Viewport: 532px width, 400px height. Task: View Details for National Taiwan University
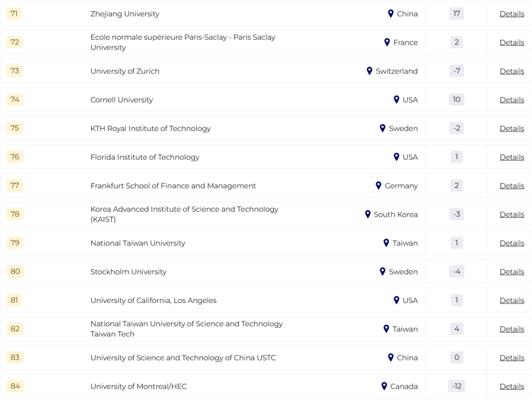tap(512, 243)
